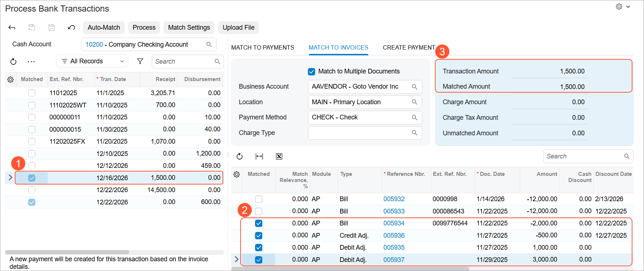
Task: Uncheck Matched box for 600.00 disbursement row
Action: 32,202
